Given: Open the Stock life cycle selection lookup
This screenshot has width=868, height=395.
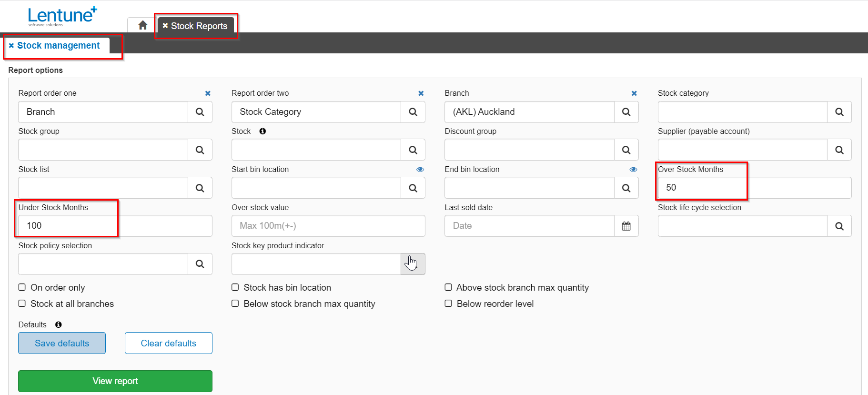Looking at the screenshot, I should point(839,226).
